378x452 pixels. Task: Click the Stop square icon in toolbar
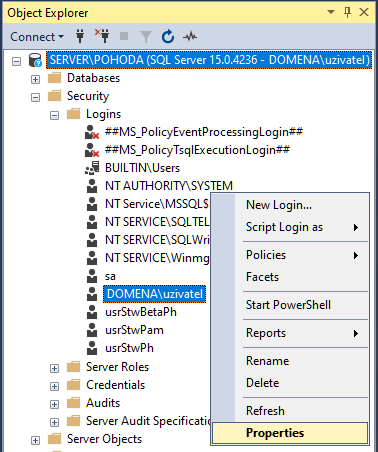point(124,36)
